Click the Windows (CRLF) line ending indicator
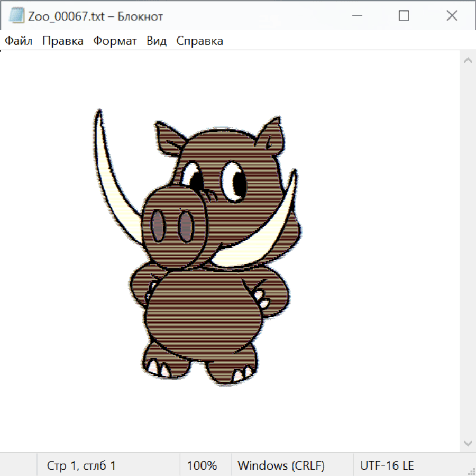The height and width of the screenshot is (476, 476). [281, 466]
